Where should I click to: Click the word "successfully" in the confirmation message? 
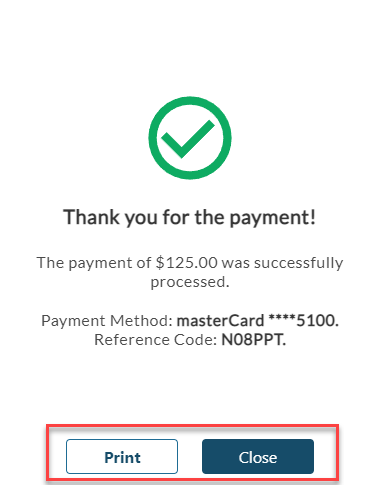[x=298, y=263]
